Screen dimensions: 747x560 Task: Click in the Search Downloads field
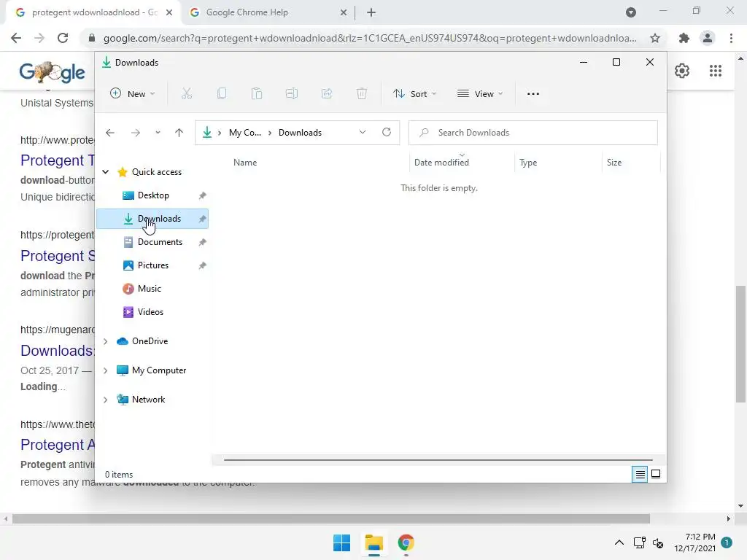tap(533, 133)
